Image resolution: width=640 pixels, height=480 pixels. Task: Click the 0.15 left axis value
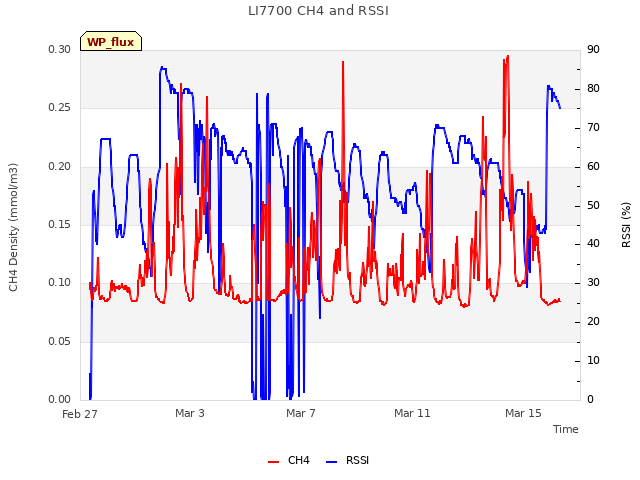tap(60, 224)
